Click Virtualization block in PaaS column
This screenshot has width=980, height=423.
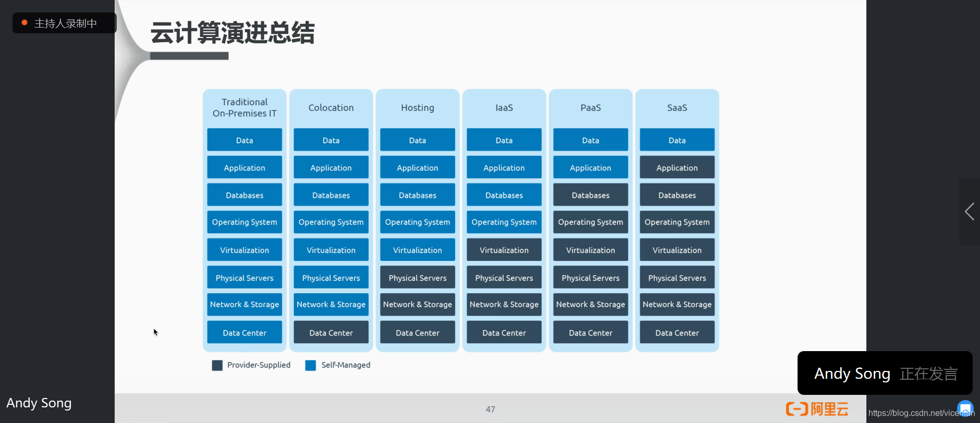[591, 250]
